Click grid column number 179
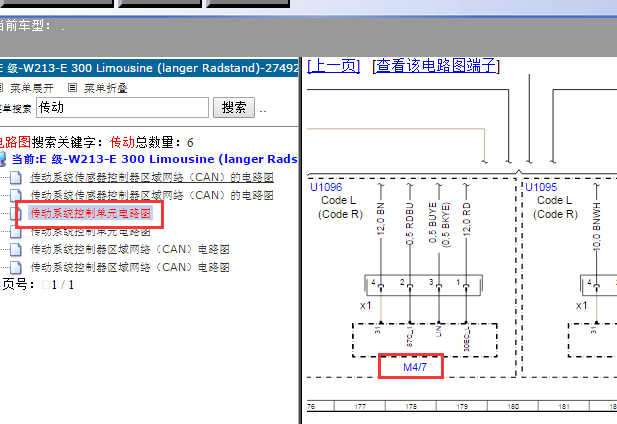Viewport: 617px width, 424px height. point(462,406)
